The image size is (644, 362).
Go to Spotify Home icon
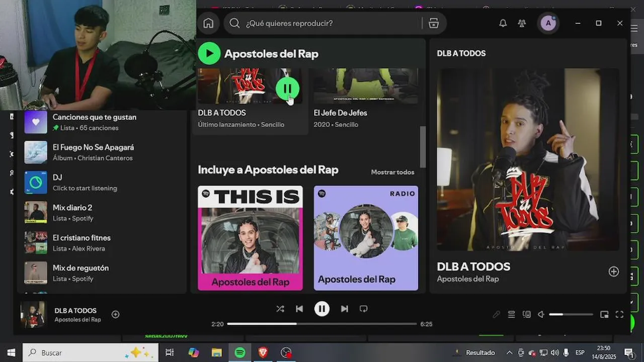208,23
